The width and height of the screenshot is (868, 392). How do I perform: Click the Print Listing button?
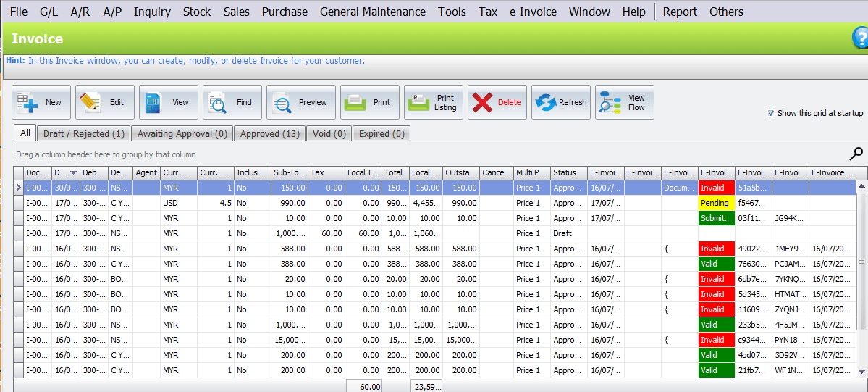(434, 102)
